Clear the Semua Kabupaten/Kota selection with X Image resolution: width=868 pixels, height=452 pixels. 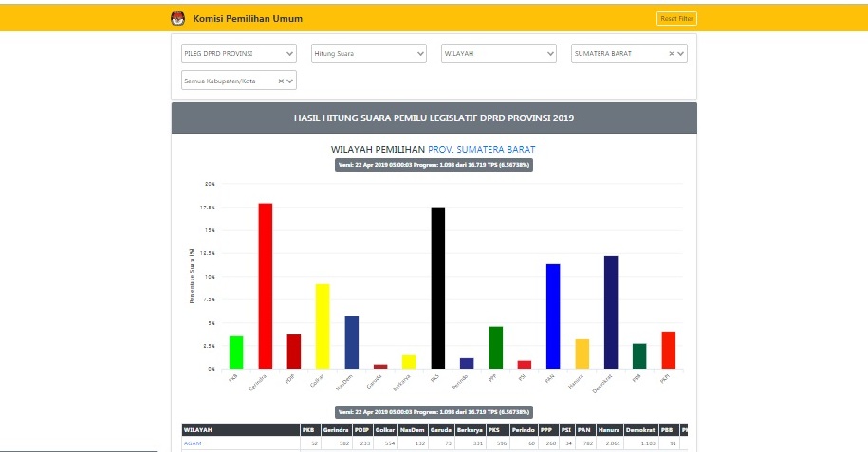point(281,81)
